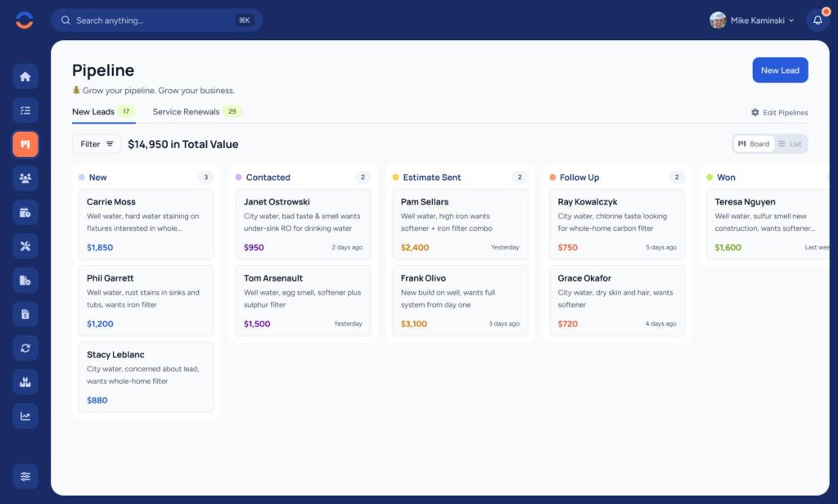Click the New Lead button
Viewport: 838px width, 504px height.
coord(780,70)
